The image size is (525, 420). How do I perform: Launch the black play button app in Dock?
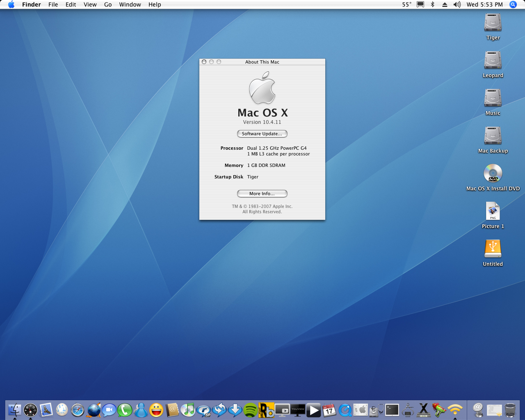coord(314,410)
